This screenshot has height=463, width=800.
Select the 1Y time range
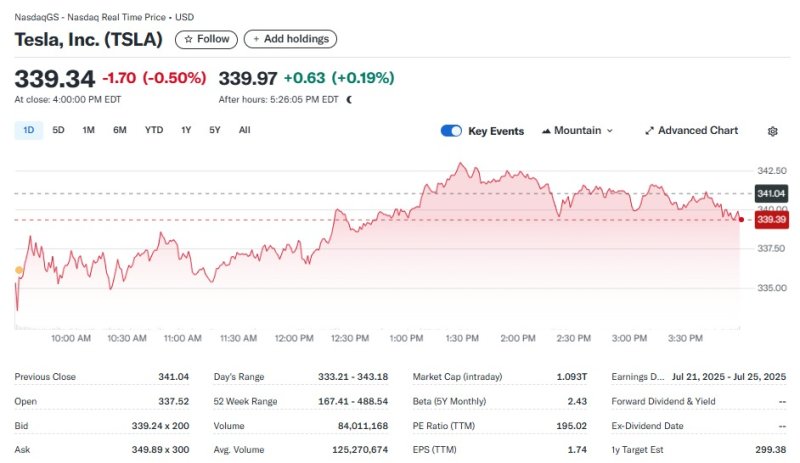186,130
